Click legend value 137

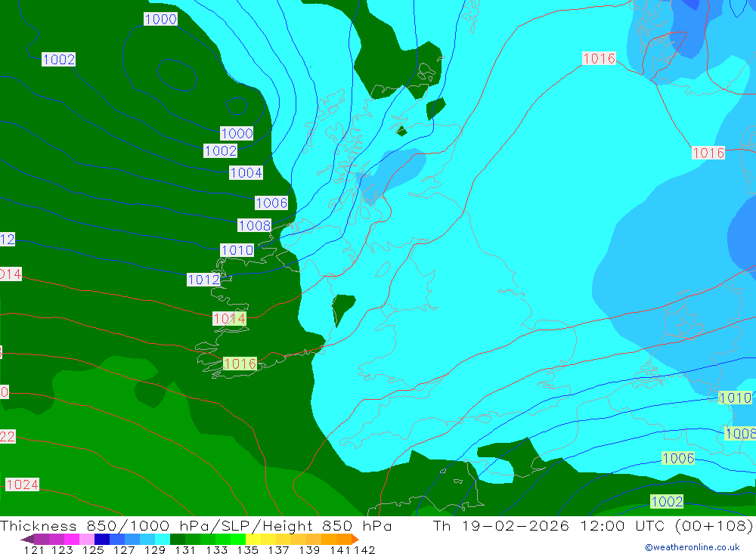pyautogui.click(x=278, y=550)
